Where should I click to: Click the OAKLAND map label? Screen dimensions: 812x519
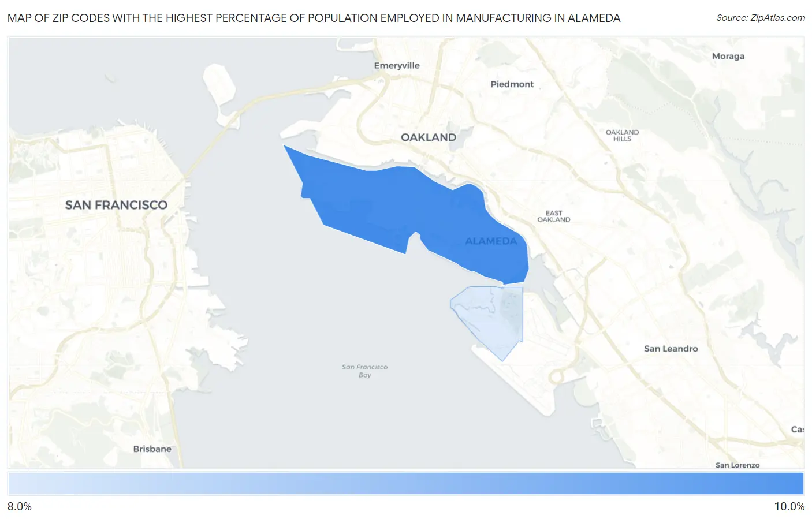[429, 137]
